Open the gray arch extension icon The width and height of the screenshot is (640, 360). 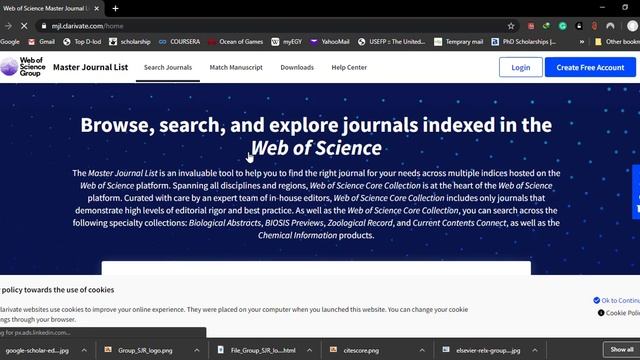[x=610, y=26]
